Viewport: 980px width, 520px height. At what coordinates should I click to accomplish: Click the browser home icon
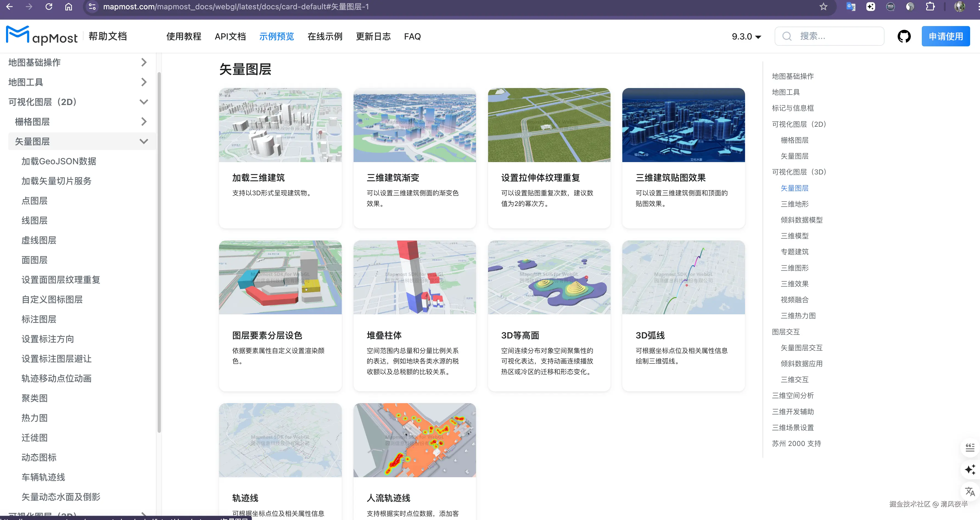click(x=68, y=7)
